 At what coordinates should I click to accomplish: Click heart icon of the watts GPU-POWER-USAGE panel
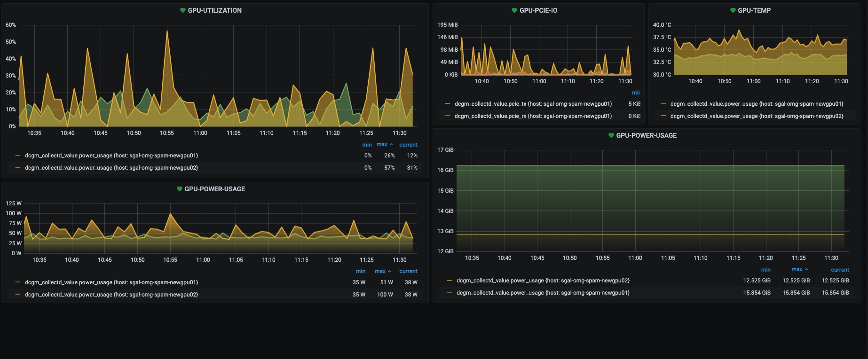tap(180, 189)
